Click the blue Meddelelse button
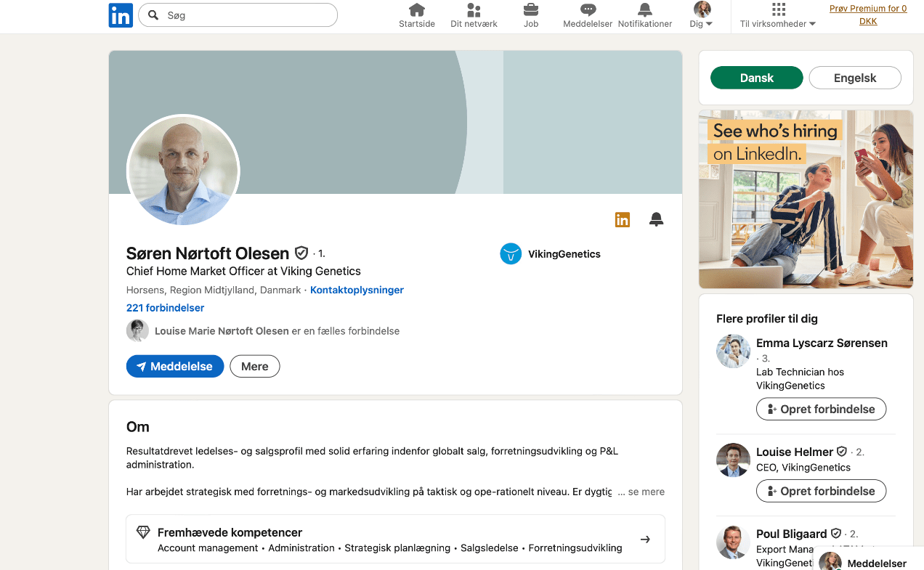Image resolution: width=924 pixels, height=570 pixels. (x=174, y=367)
